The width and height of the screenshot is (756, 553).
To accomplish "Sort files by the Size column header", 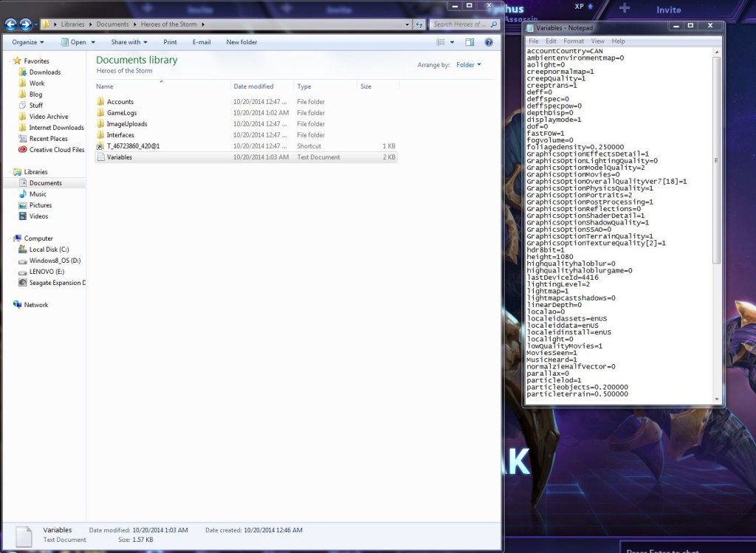I will (378, 86).
